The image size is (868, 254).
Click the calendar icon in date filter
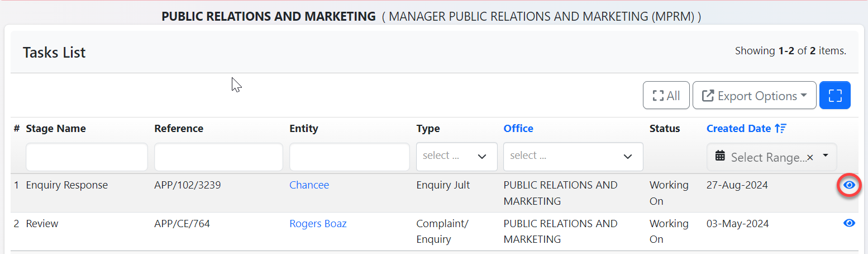click(720, 157)
